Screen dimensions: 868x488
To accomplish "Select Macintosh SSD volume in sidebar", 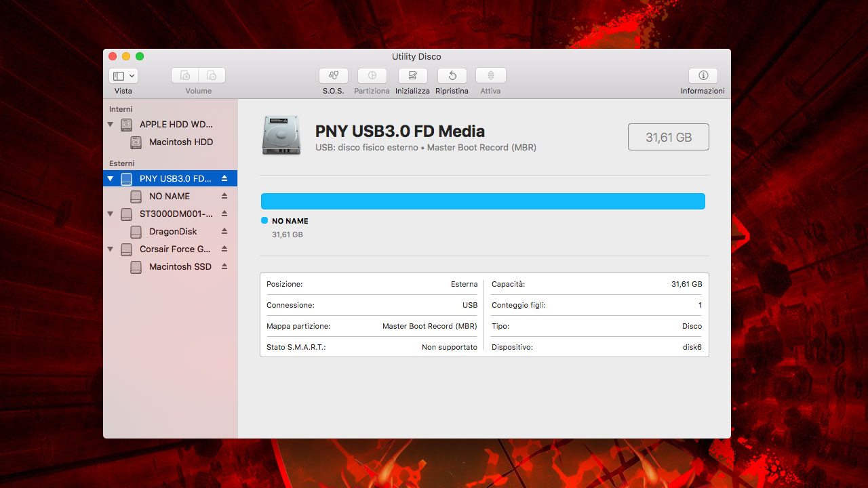I will tap(180, 267).
